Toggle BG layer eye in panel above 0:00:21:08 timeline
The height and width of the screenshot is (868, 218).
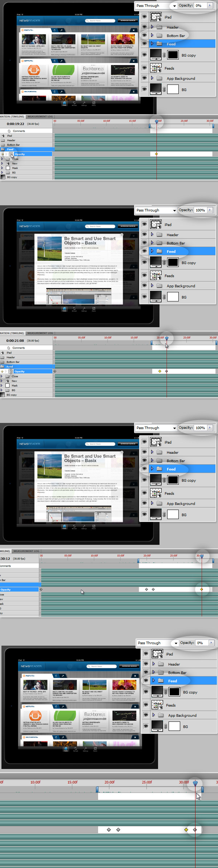145,297
